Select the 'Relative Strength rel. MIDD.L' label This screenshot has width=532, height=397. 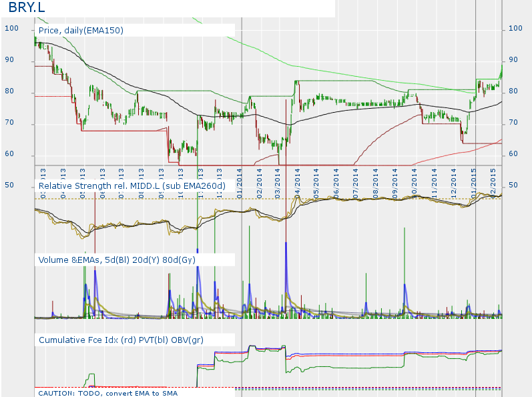pos(99,185)
